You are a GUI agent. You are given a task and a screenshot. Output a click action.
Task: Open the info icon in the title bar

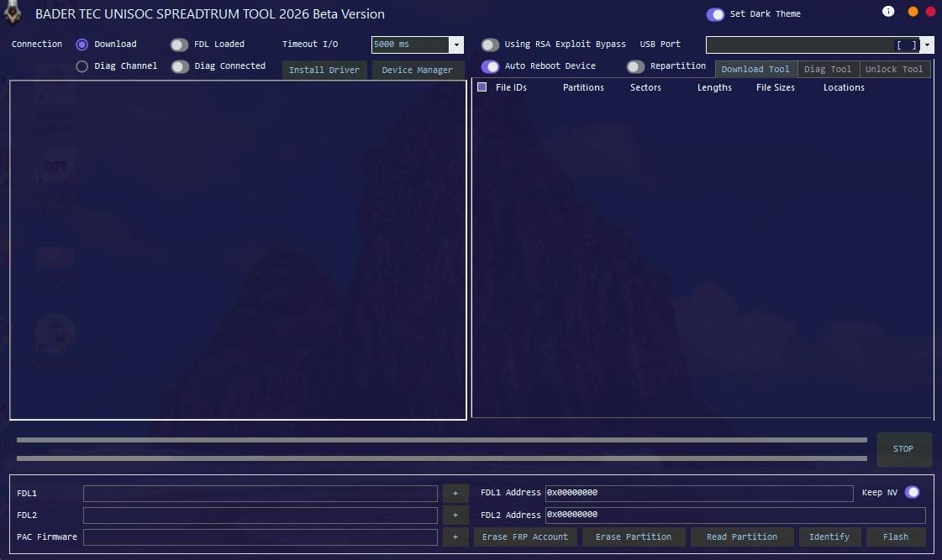tap(888, 10)
